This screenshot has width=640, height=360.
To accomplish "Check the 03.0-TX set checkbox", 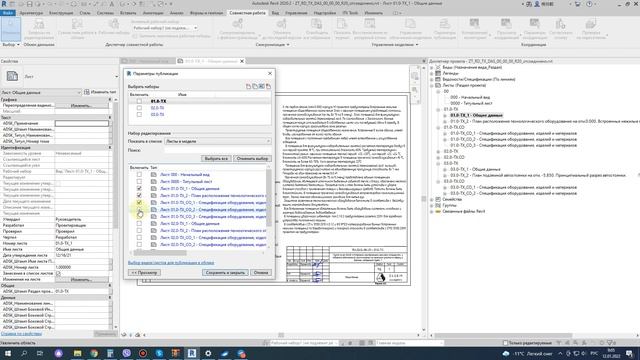I will tap(139, 115).
